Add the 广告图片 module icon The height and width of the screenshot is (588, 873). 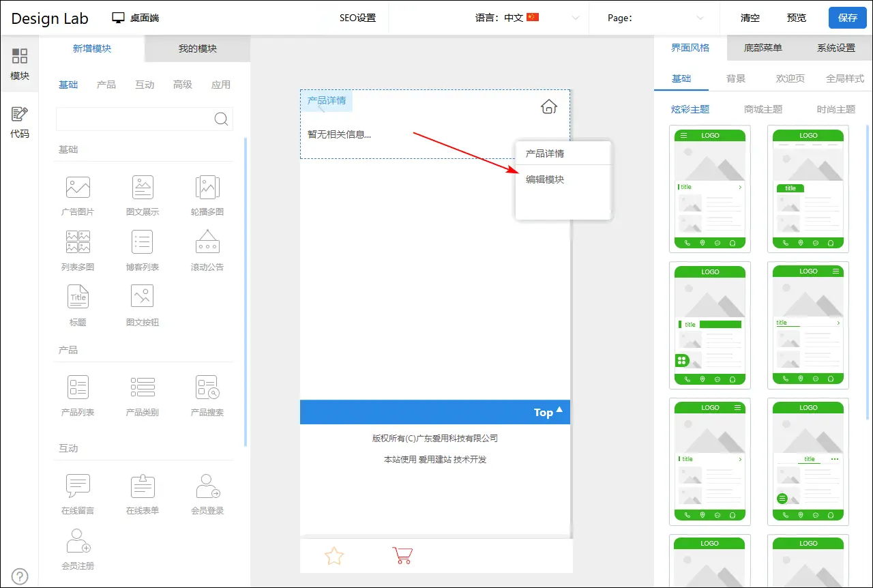[78, 188]
